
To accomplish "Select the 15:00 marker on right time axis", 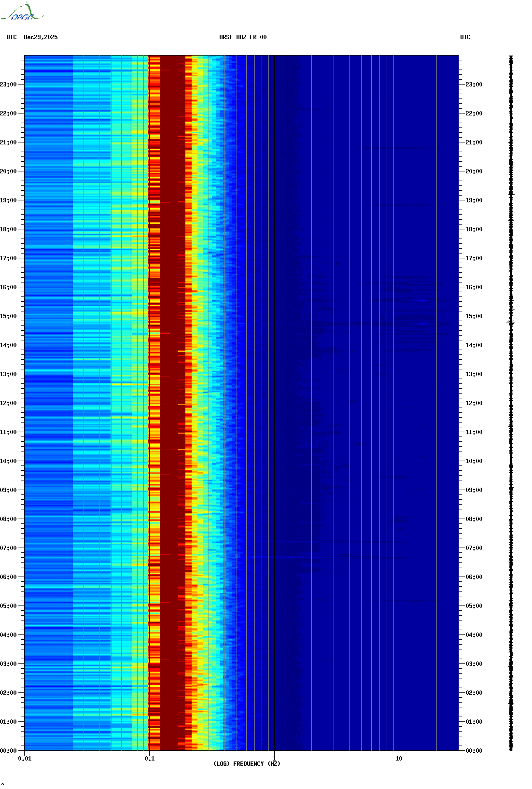I will [474, 316].
